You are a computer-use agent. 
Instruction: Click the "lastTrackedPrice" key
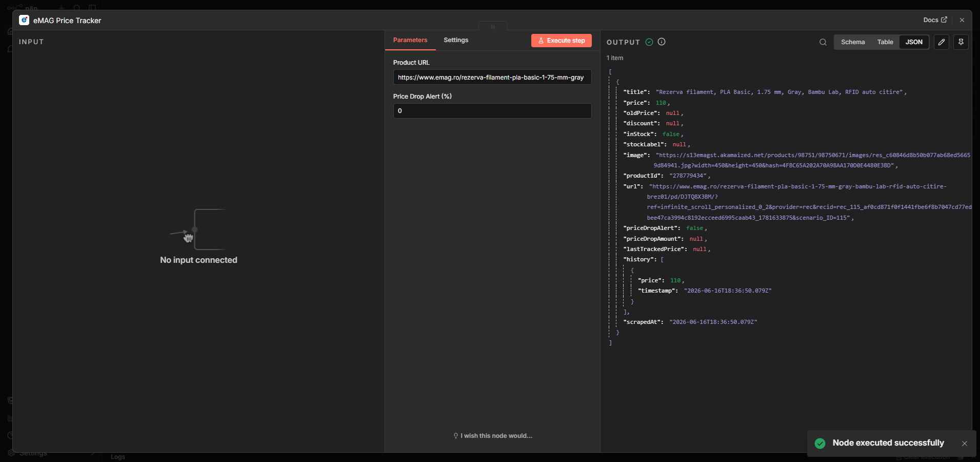pos(655,249)
